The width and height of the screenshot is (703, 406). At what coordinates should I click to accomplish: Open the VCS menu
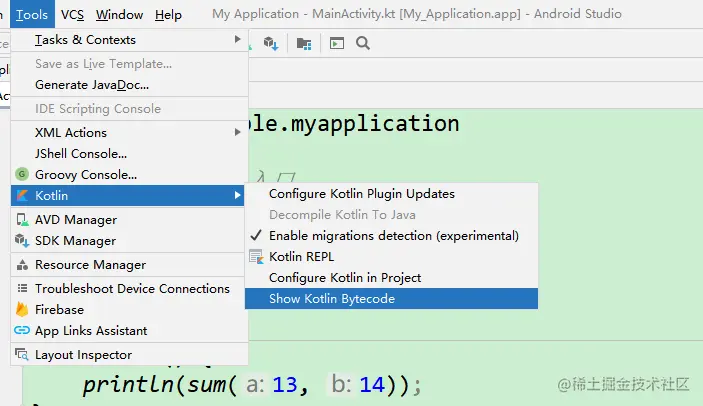pyautogui.click(x=72, y=14)
